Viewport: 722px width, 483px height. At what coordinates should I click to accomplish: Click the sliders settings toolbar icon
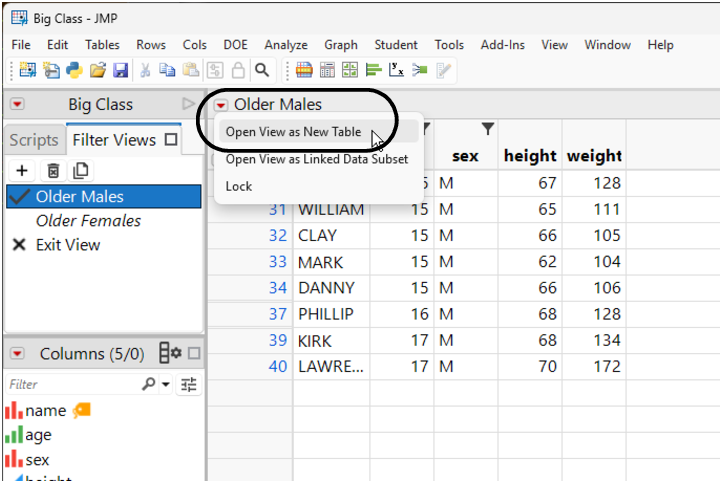[x=215, y=70]
